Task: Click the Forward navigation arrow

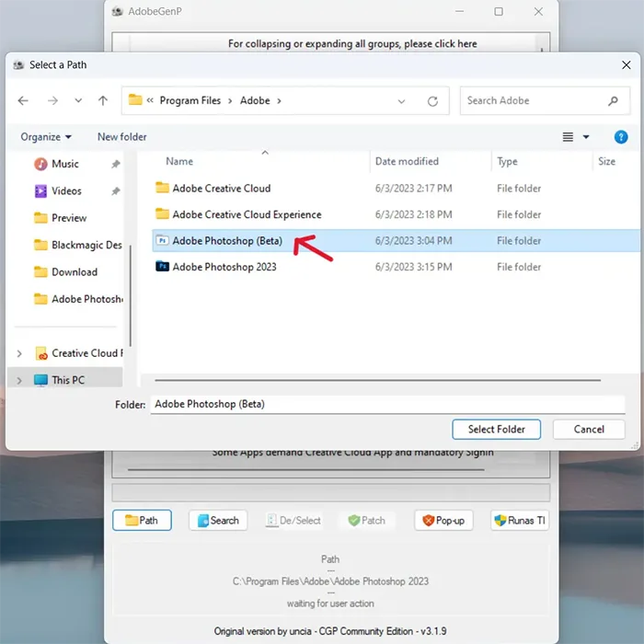Action: coord(52,100)
